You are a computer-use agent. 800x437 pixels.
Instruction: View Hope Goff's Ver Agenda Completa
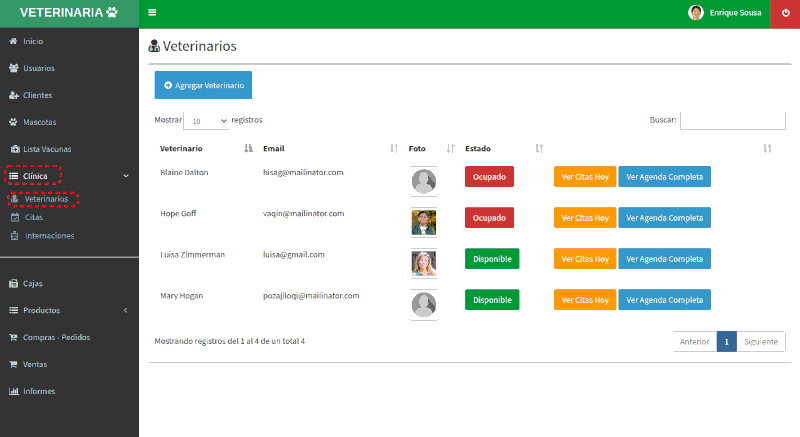tap(664, 218)
